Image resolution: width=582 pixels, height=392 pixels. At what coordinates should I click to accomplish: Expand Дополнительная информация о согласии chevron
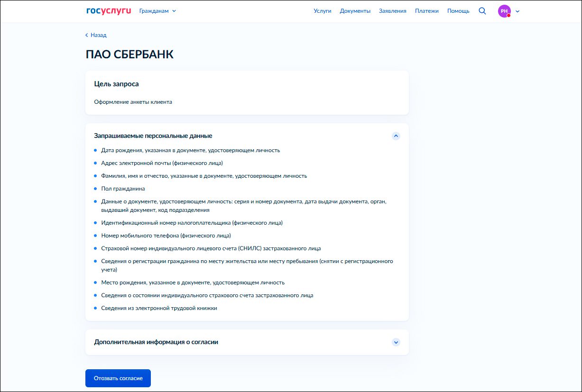click(x=396, y=342)
